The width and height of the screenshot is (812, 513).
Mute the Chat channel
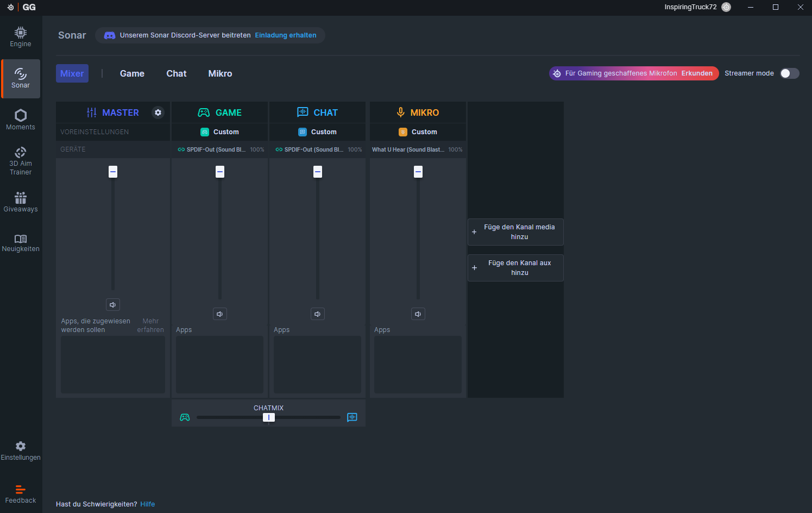[317, 314]
